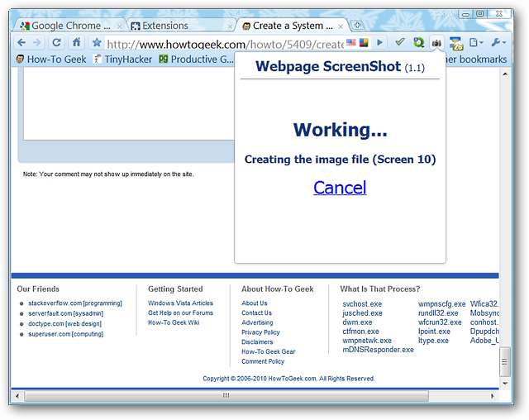
Task: Open the green Q extension icon
Action: click(x=419, y=42)
